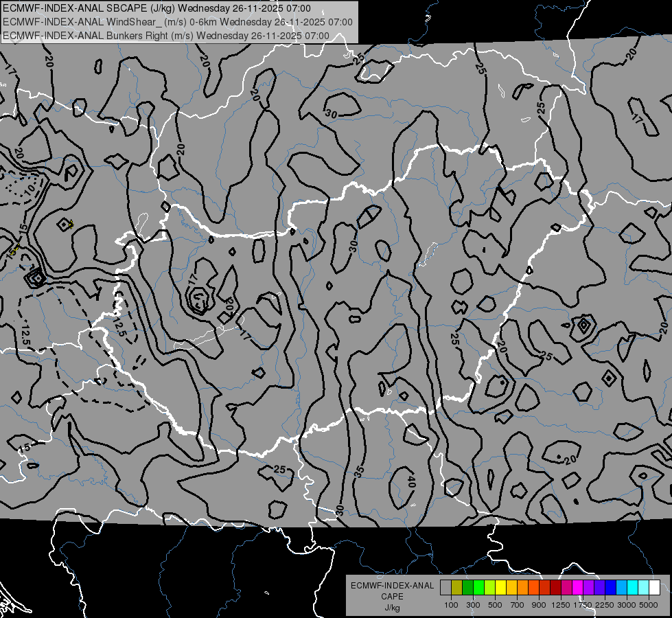
Task: Select the cyan legend swatch
Action: click(x=632, y=587)
